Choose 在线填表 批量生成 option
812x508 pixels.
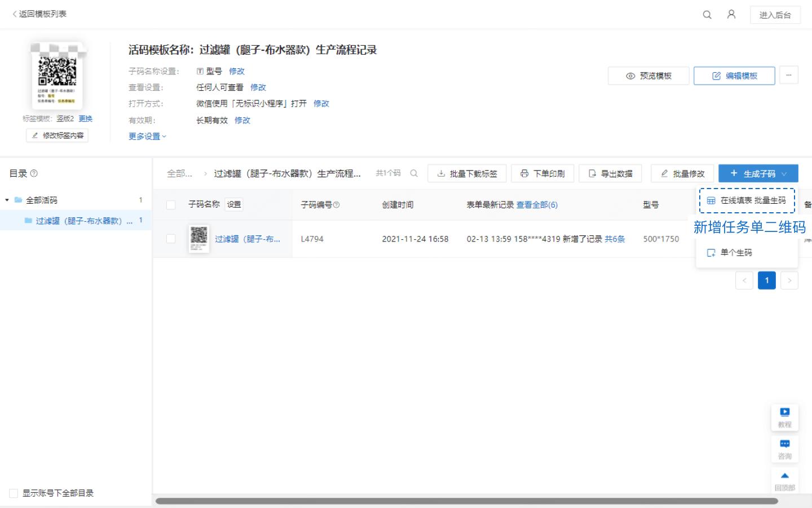pyautogui.click(x=747, y=200)
